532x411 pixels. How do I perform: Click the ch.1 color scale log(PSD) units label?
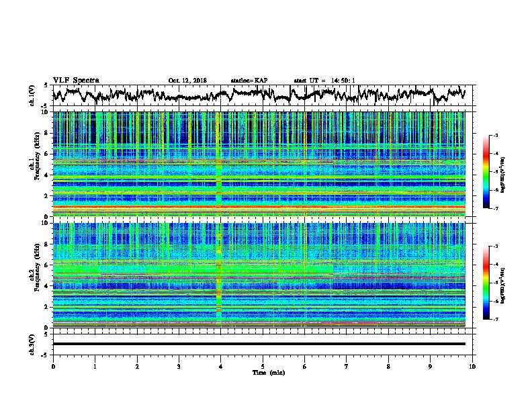(503, 175)
